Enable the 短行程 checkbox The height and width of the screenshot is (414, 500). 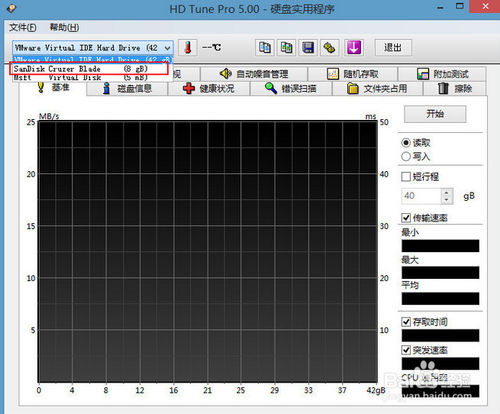pos(406,177)
